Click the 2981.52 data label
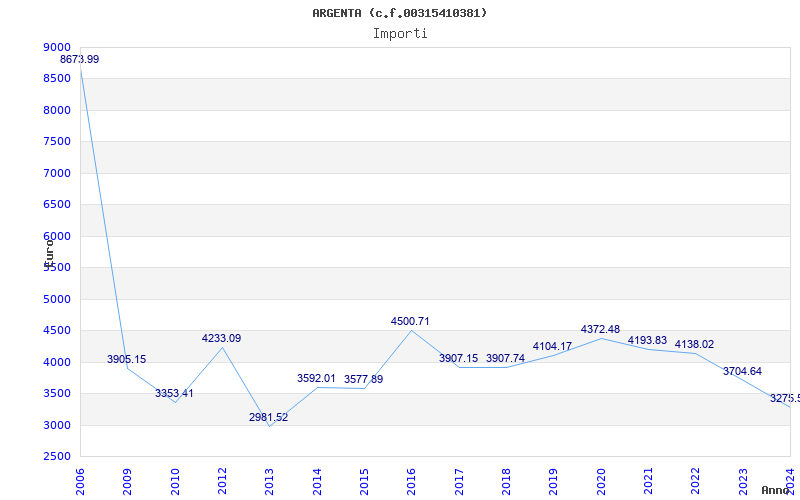Image resolution: width=800 pixels, height=500 pixels. [x=268, y=417]
